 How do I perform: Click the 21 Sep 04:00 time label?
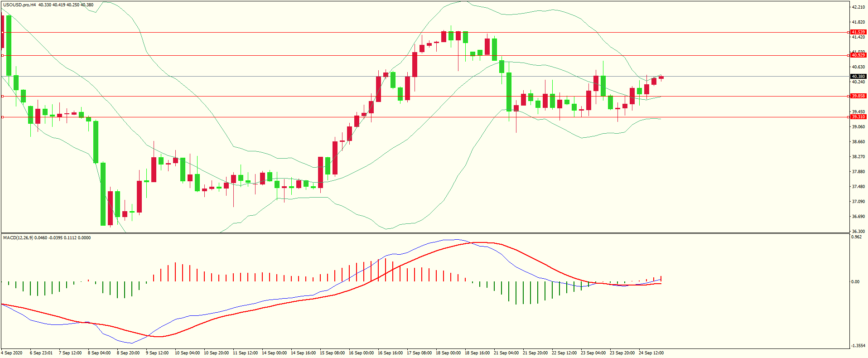tap(506, 353)
